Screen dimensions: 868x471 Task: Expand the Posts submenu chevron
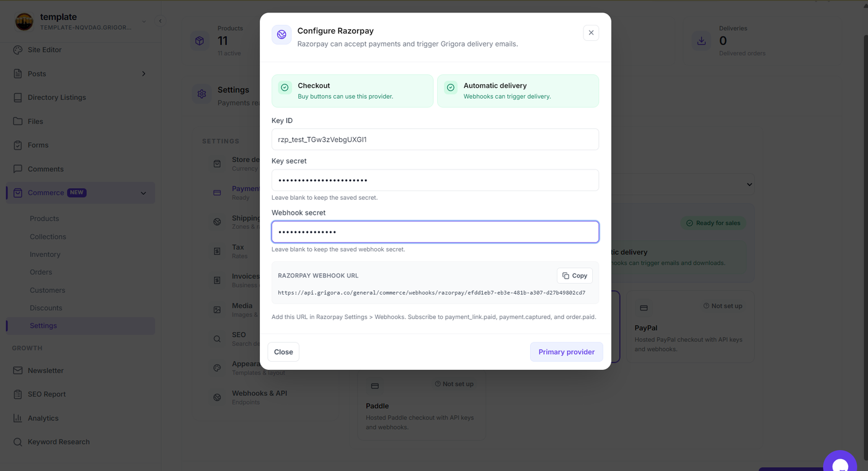tap(144, 74)
